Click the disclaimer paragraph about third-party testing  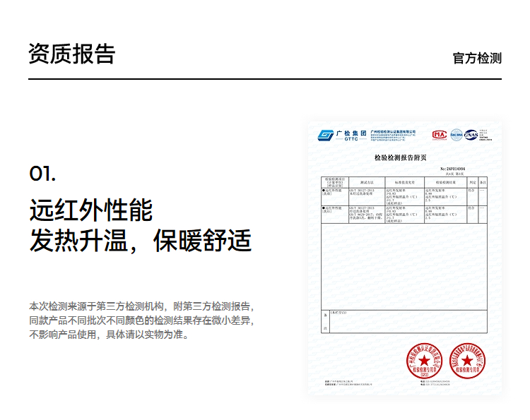[x=140, y=320]
